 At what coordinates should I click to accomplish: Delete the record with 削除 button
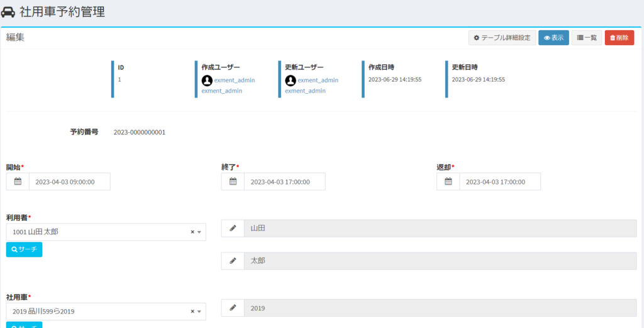pyautogui.click(x=619, y=38)
